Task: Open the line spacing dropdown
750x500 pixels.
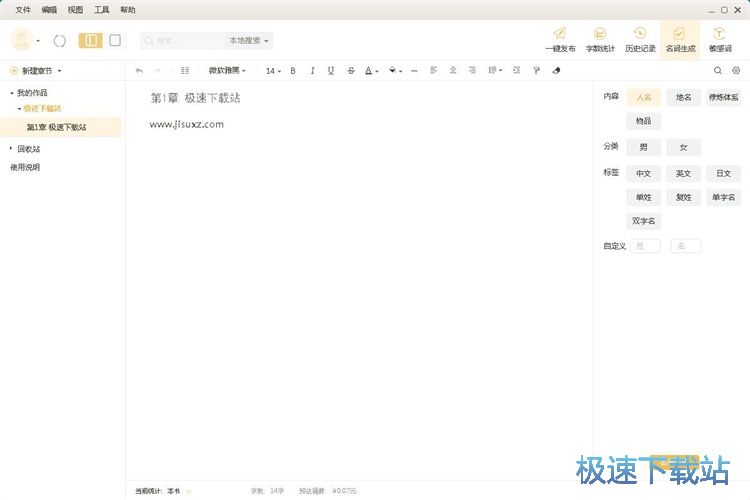Action: click(x=495, y=70)
